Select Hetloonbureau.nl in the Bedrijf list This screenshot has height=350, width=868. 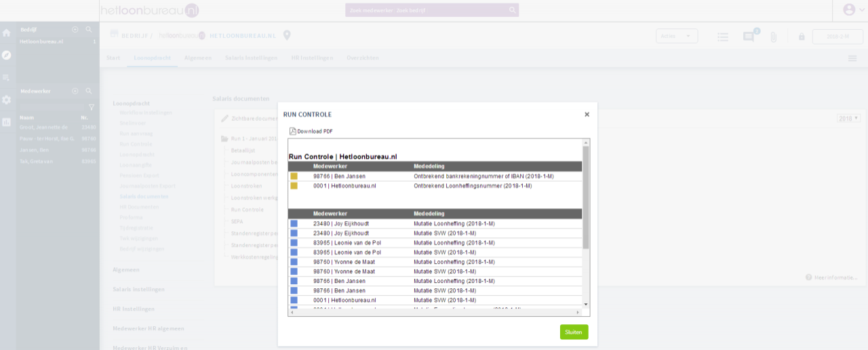pos(58,41)
